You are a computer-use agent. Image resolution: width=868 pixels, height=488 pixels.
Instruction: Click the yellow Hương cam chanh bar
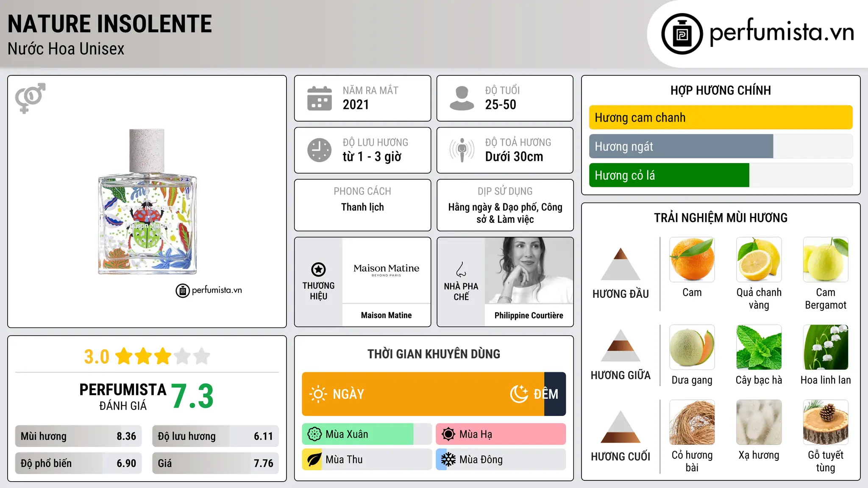point(721,117)
